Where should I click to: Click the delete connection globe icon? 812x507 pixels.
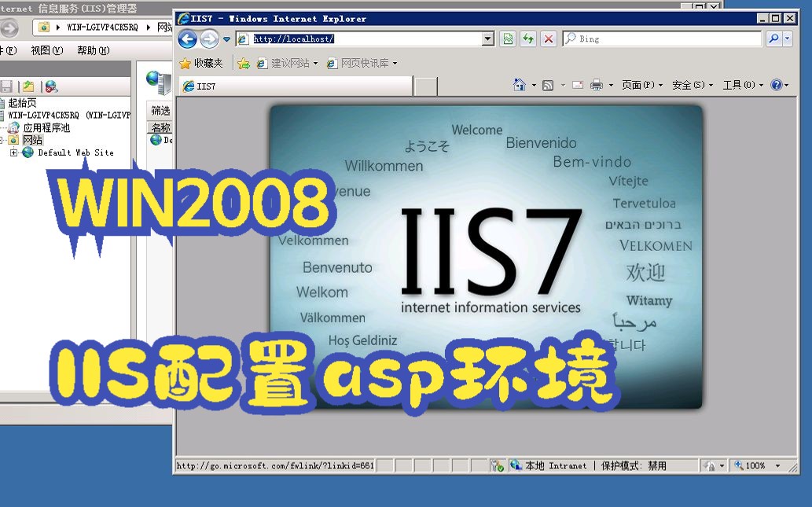point(51,86)
